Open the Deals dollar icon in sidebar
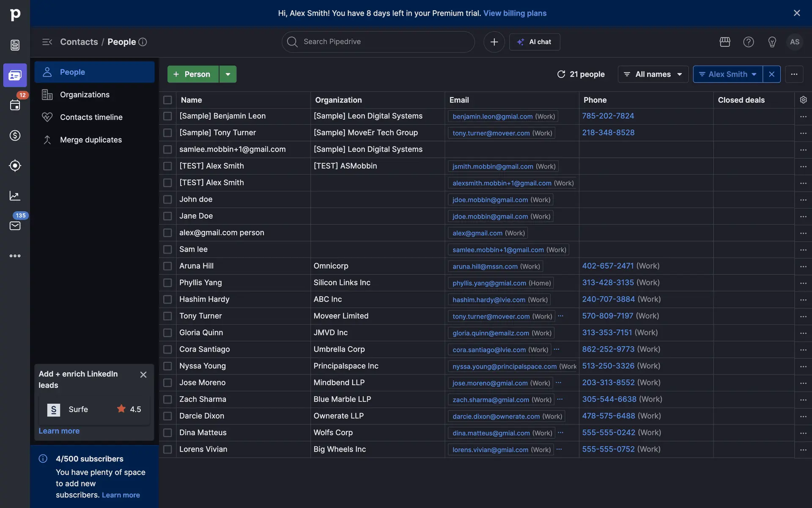 [x=15, y=135]
